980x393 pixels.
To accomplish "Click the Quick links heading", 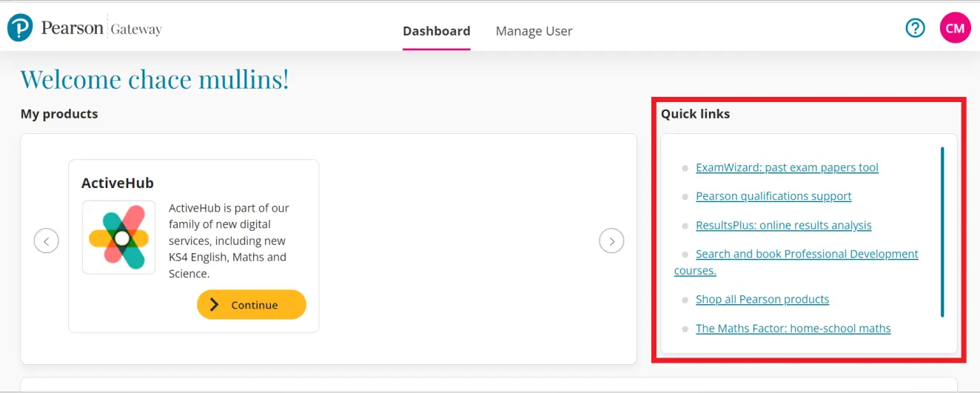I will [x=695, y=114].
